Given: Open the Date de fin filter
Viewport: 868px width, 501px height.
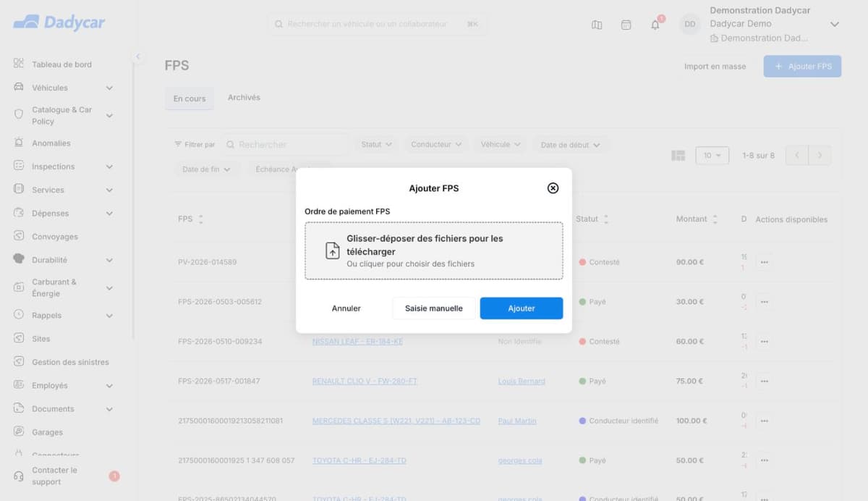Looking at the screenshot, I should (x=206, y=169).
